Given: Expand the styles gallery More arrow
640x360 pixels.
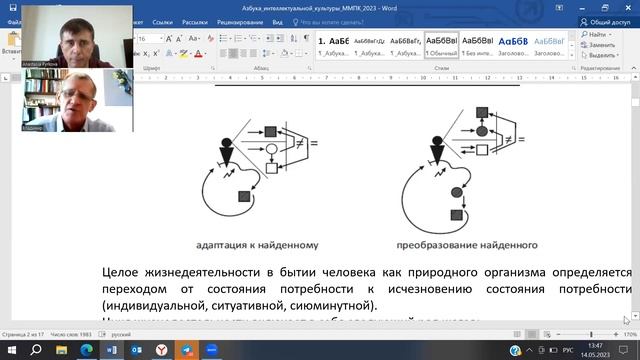Looking at the screenshot, I should (572, 55).
